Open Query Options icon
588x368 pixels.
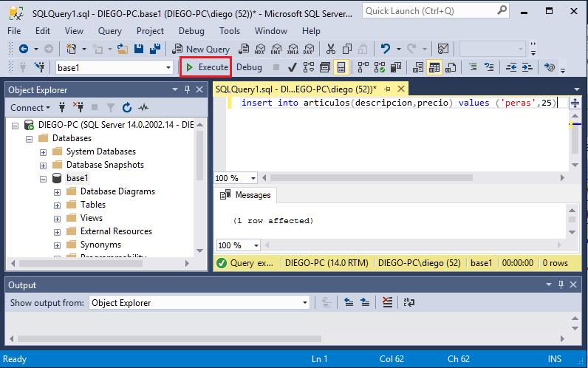[x=325, y=67]
